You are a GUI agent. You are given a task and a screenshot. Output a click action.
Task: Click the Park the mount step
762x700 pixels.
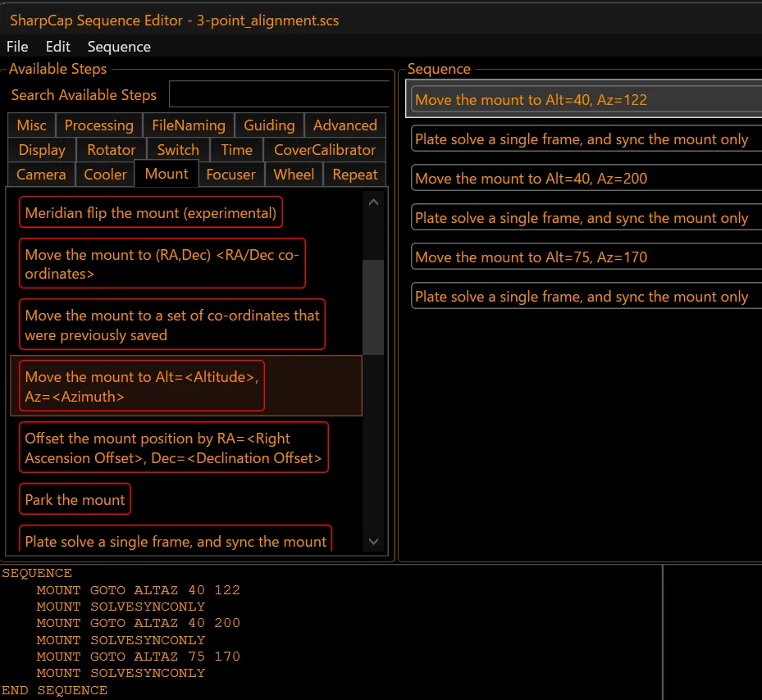coord(75,500)
